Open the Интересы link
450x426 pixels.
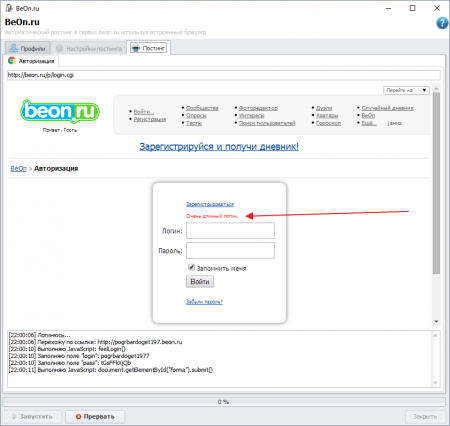pyautogui.click(x=252, y=116)
